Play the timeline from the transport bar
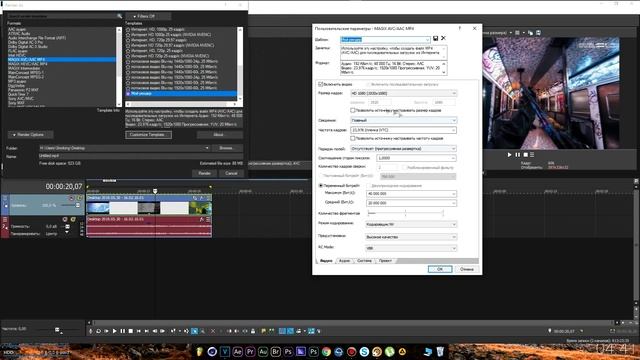This screenshot has height=360, width=640. click(x=114, y=331)
